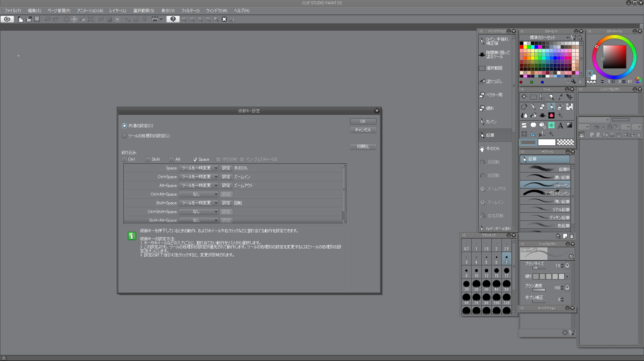Image resolution: width=644 pixels, height=361 pixels.
Task: Select the eyedropper tool
Action: tap(560, 97)
